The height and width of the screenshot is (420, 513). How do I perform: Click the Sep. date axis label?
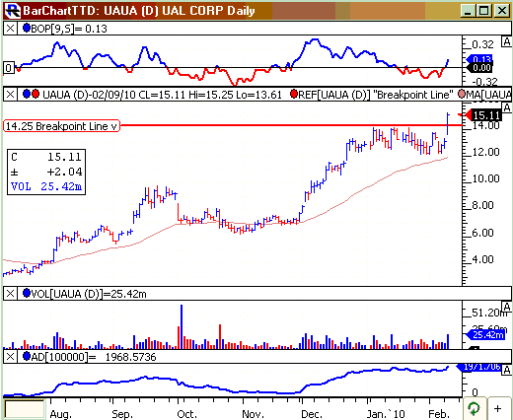(x=122, y=414)
